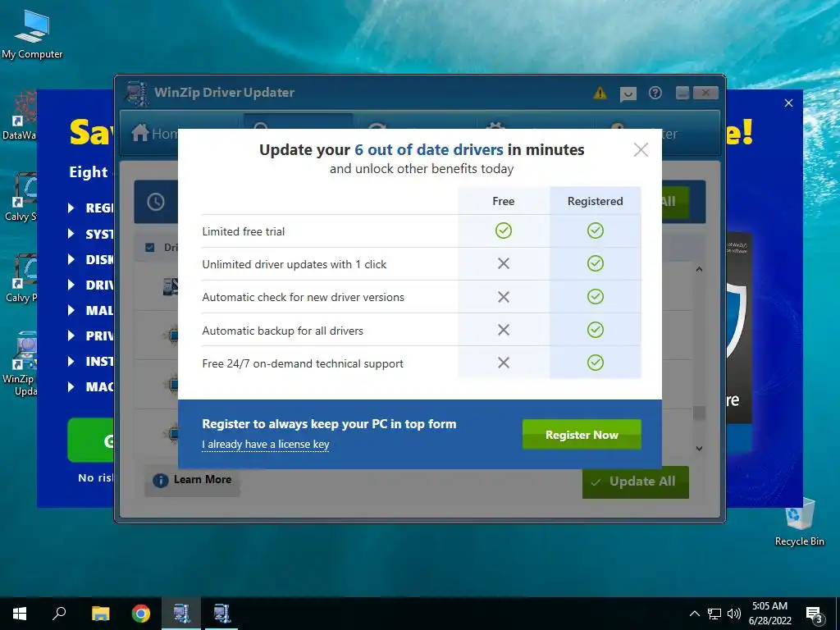Open the help question mark icon
The image size is (840, 630).
(655, 94)
